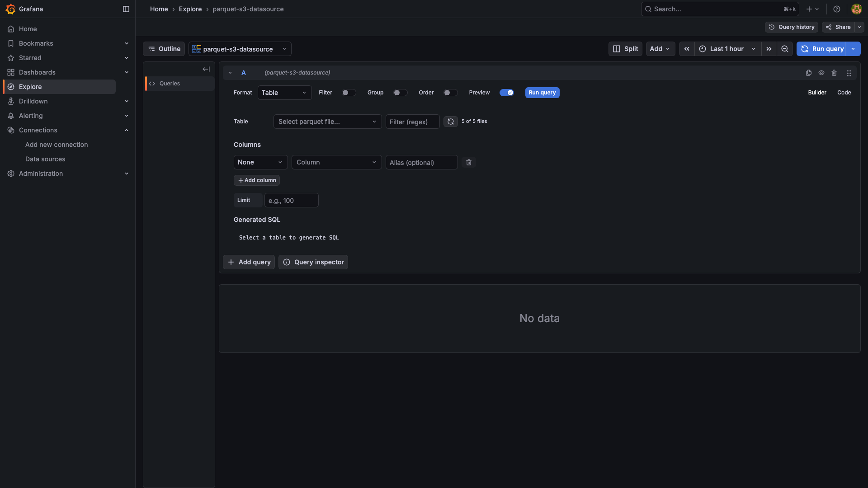Toggle the Outline button
Viewport: 868px width, 488px height.
click(164, 49)
